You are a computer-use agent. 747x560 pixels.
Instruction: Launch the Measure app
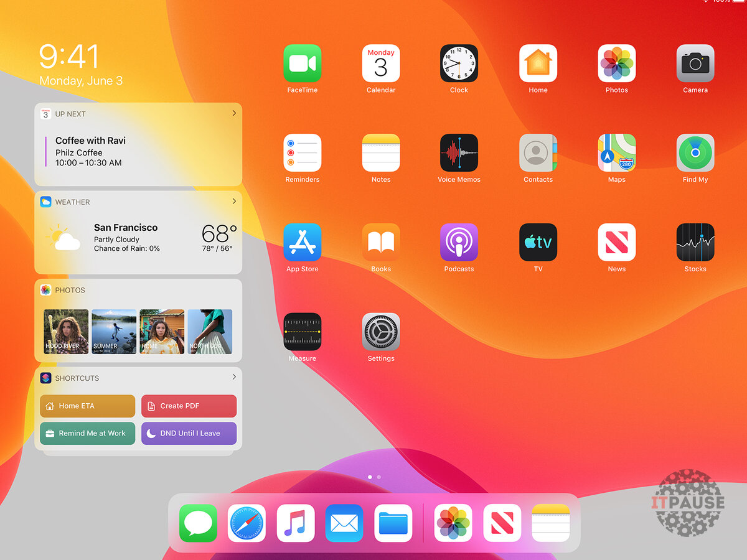[302, 332]
